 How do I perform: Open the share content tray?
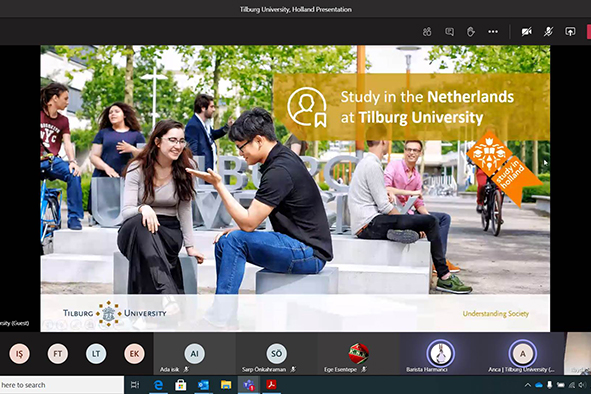pos(570,32)
